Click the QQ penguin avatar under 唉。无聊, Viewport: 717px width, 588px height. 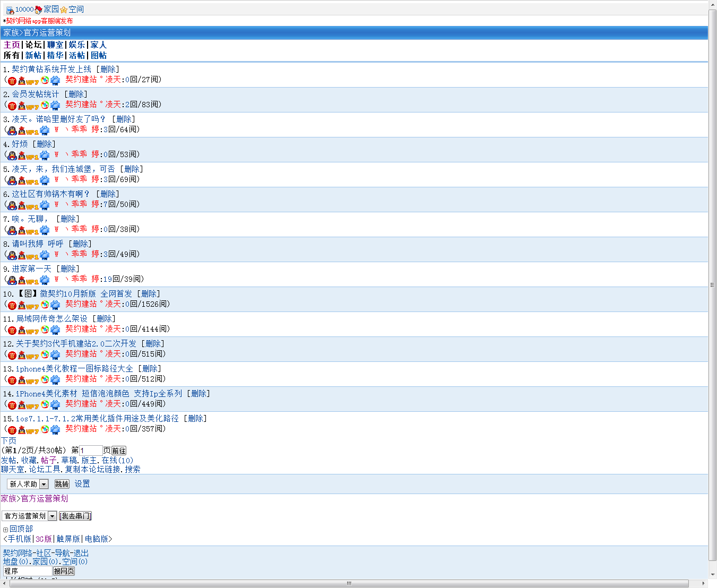coord(12,230)
